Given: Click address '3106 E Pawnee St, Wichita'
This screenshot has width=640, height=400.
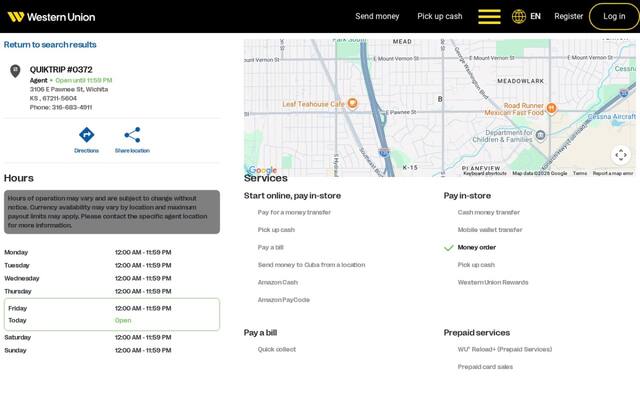Looking at the screenshot, I should tap(69, 89).
